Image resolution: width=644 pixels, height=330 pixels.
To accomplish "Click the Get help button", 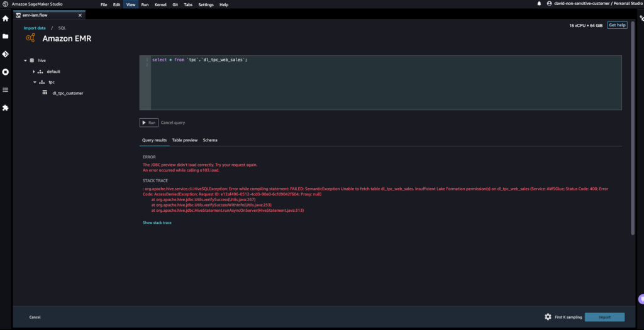I will pos(617,25).
